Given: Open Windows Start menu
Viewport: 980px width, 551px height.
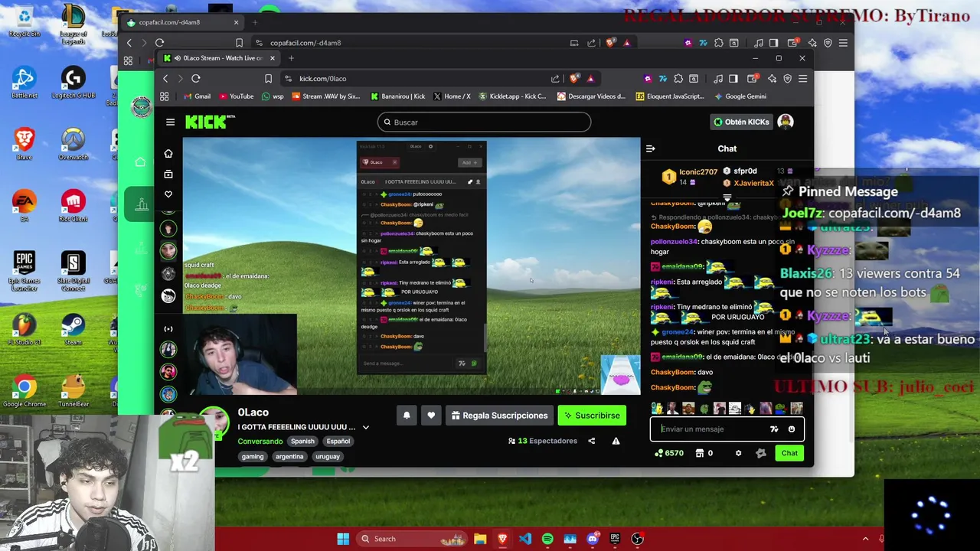Looking at the screenshot, I should point(343,539).
